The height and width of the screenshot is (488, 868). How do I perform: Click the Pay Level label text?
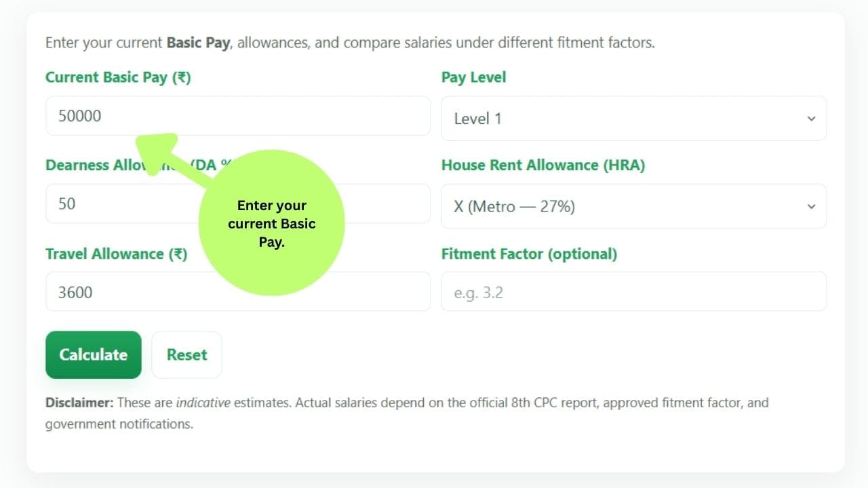tap(473, 77)
